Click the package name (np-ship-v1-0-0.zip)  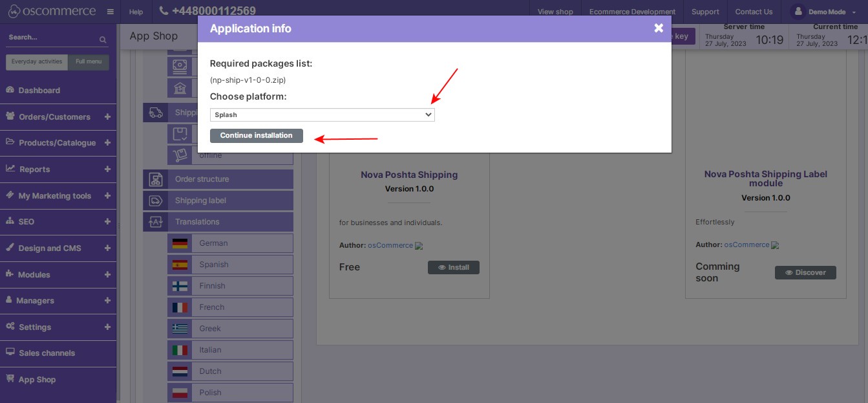click(x=248, y=80)
